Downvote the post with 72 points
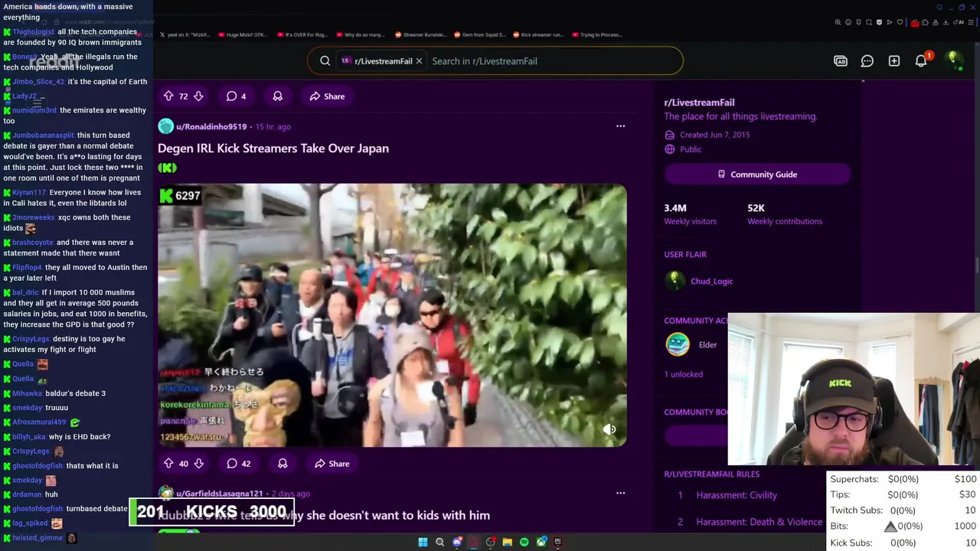Screen dimensions: 980x551 198,96
